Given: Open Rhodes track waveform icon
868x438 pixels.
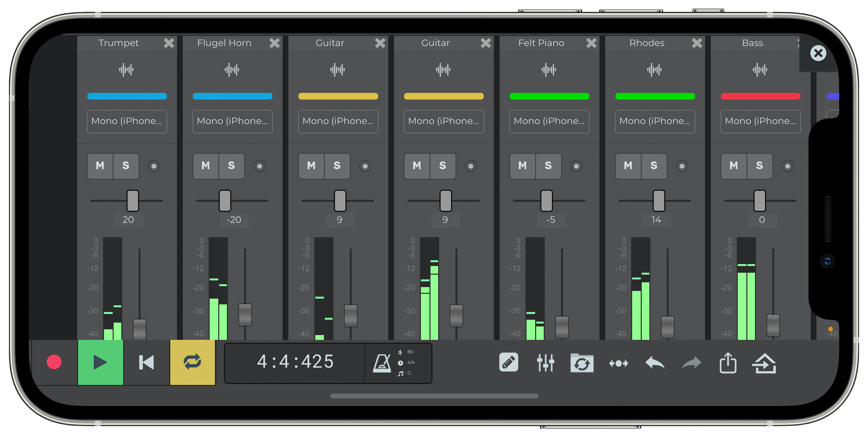Looking at the screenshot, I should pos(655,70).
